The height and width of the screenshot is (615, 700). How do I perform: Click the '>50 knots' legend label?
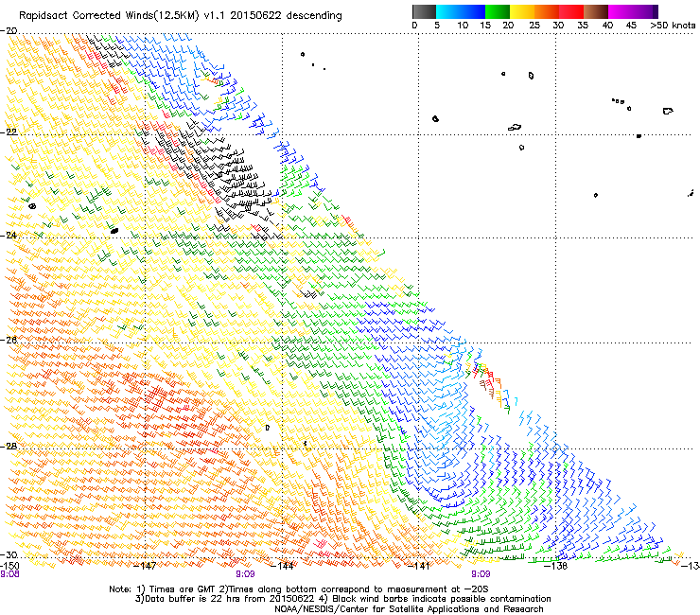tap(673, 26)
